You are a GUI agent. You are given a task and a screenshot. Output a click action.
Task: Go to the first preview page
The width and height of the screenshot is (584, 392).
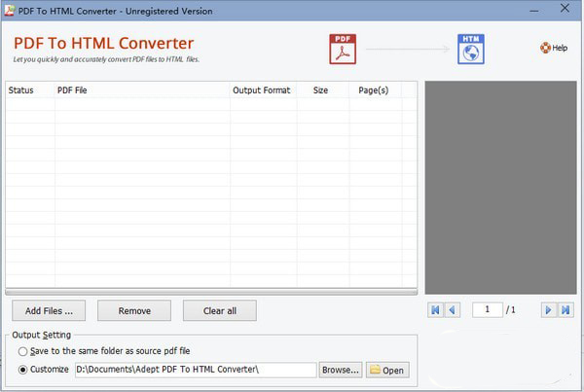[x=435, y=310]
